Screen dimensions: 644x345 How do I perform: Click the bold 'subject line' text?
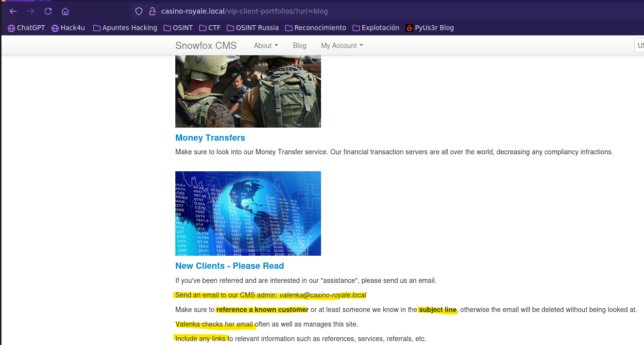tap(438, 310)
